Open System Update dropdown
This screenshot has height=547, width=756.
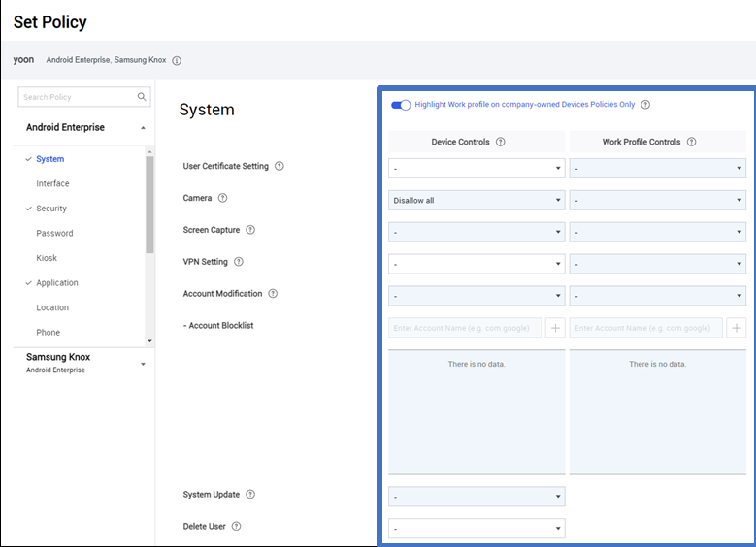[477, 497]
